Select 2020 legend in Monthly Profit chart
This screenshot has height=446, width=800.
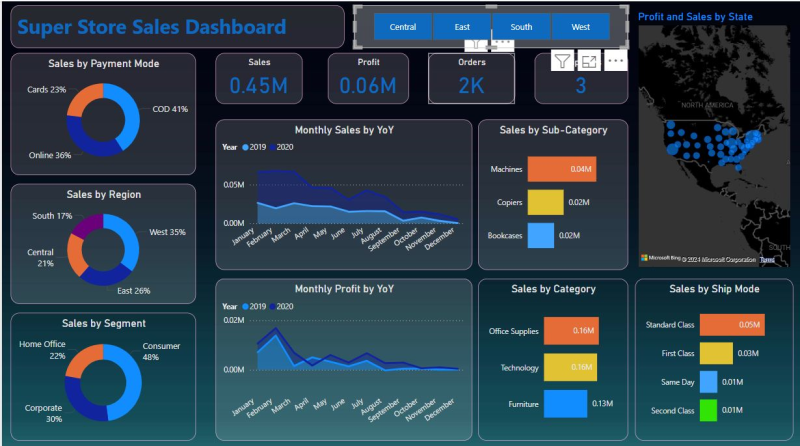(x=283, y=306)
